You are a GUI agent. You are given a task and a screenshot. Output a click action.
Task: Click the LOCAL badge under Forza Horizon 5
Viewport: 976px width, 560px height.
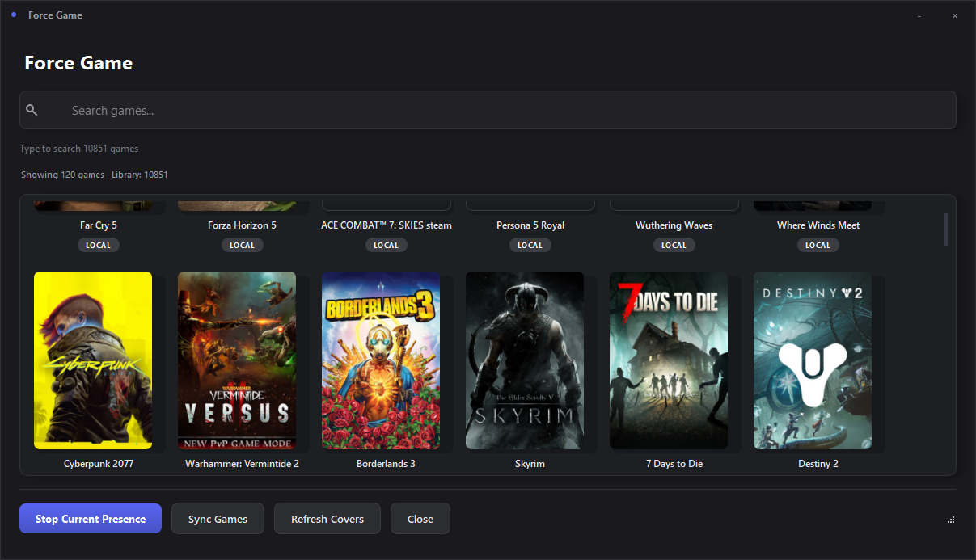pos(243,245)
